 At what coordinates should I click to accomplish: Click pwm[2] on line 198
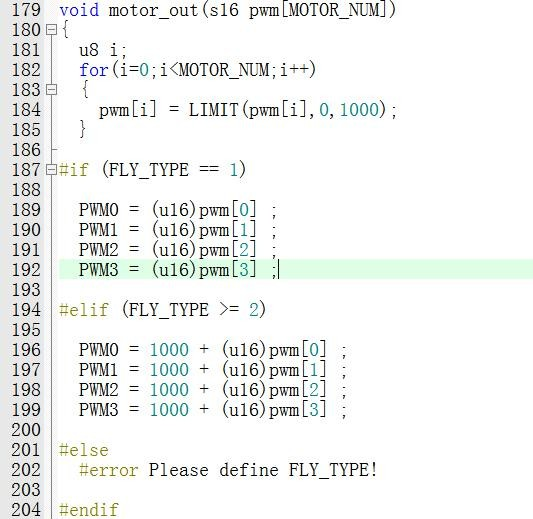(x=298, y=390)
